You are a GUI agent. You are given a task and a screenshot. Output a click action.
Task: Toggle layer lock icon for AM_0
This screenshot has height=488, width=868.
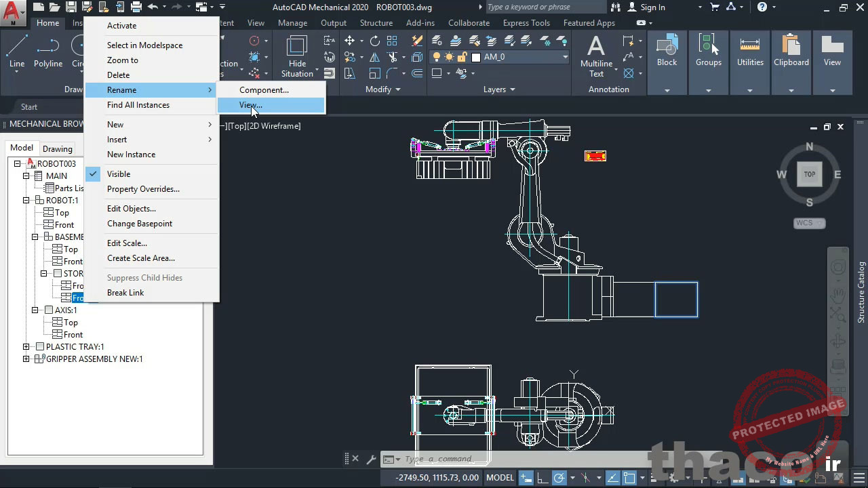point(462,57)
